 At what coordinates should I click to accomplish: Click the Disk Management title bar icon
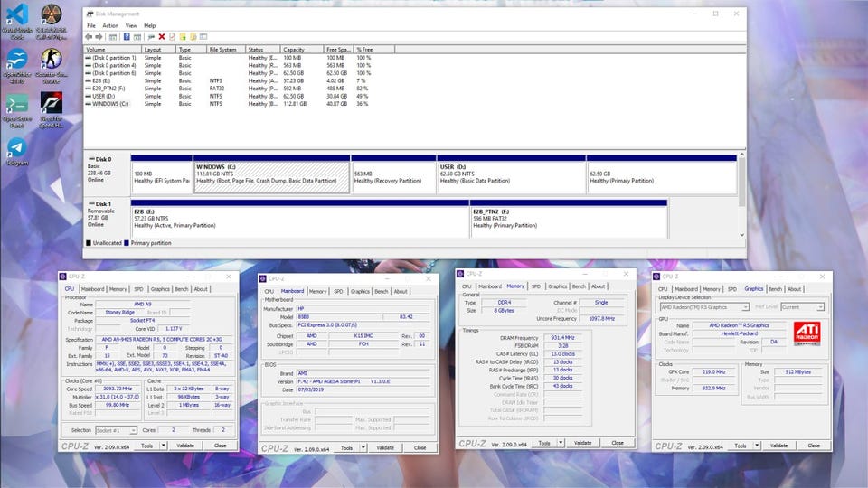point(90,14)
